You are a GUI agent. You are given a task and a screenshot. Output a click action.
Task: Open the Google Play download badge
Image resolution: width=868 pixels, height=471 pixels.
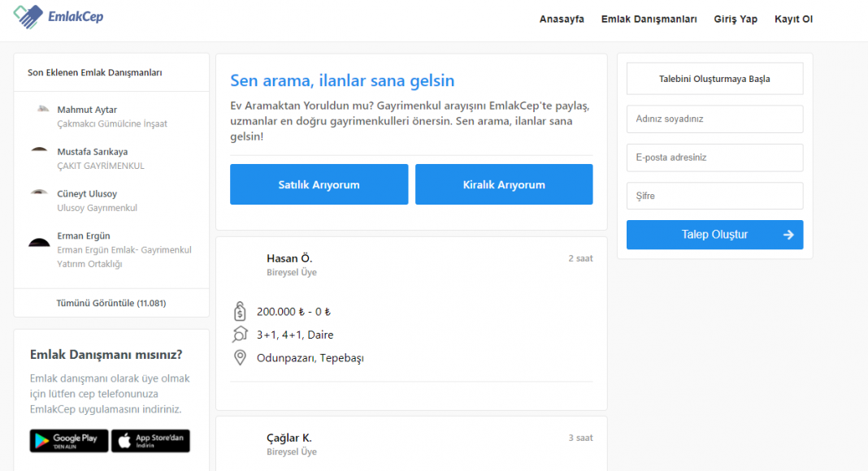(x=69, y=441)
